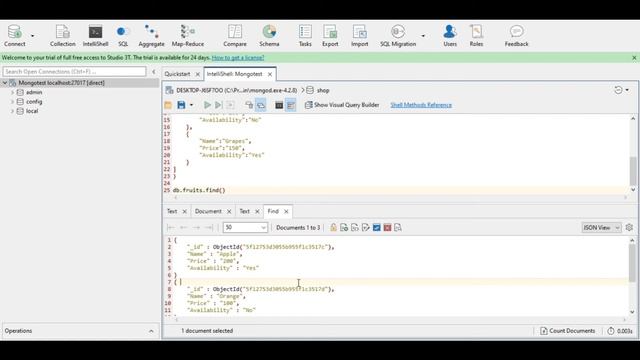Launch IntelliShell from toolbar

pos(95,36)
